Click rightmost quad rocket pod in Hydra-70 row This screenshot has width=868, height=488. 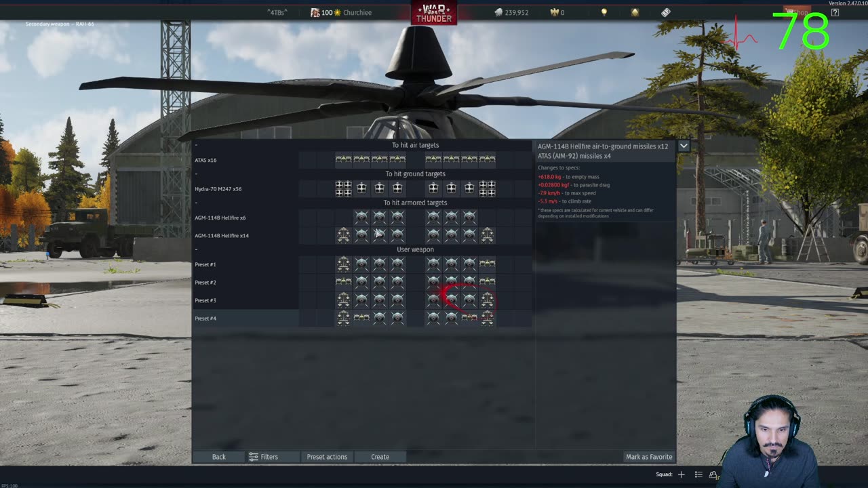[x=487, y=189]
